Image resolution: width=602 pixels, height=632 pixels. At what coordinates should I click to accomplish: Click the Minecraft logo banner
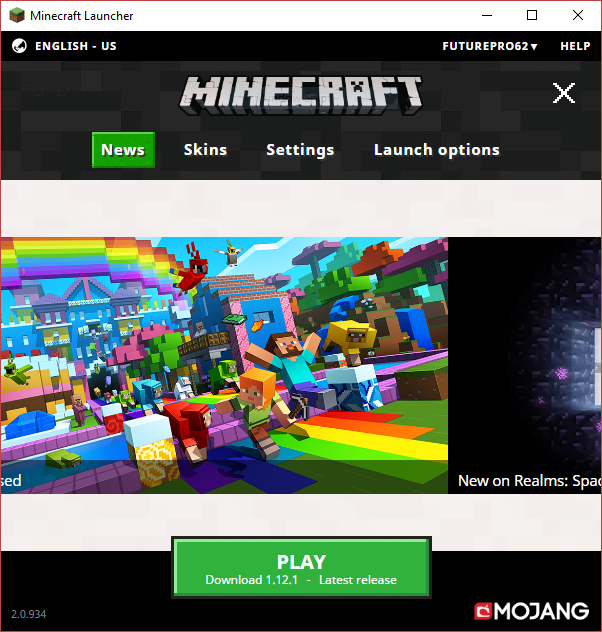click(x=301, y=96)
